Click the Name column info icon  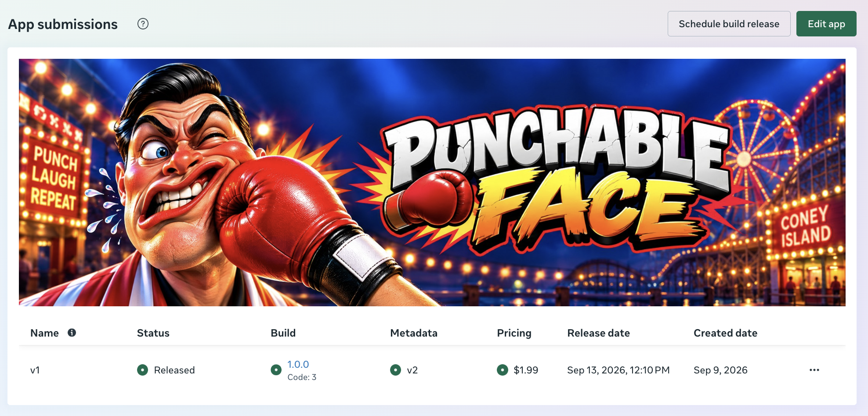point(72,333)
